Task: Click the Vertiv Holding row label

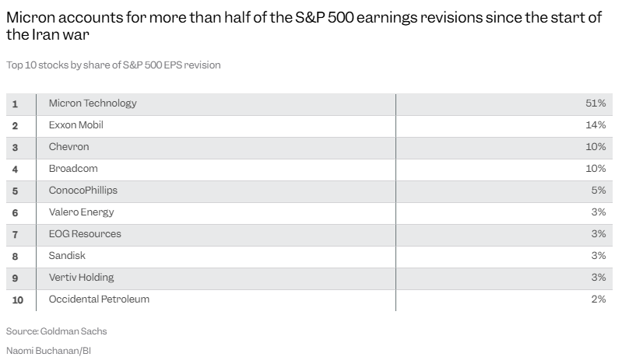Action: click(81, 278)
